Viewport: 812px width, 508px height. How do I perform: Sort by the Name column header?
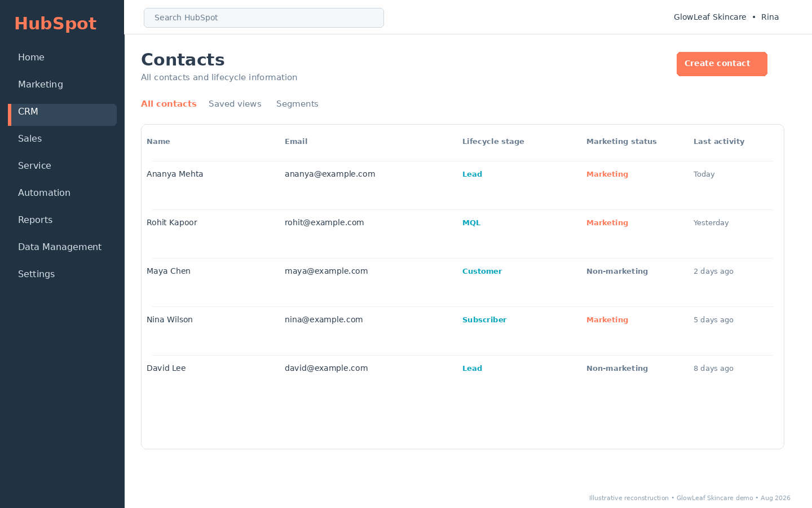pos(158,142)
